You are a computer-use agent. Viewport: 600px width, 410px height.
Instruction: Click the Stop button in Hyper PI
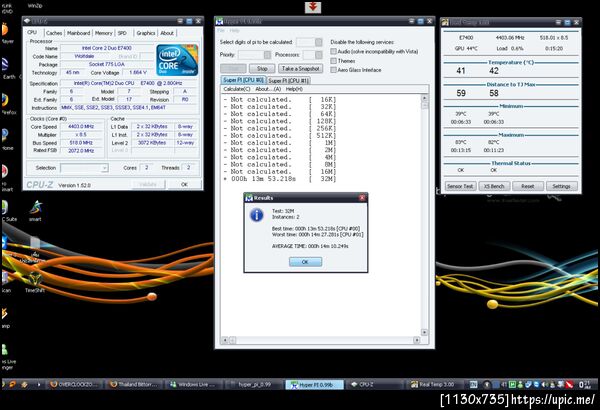pyautogui.click(x=262, y=69)
